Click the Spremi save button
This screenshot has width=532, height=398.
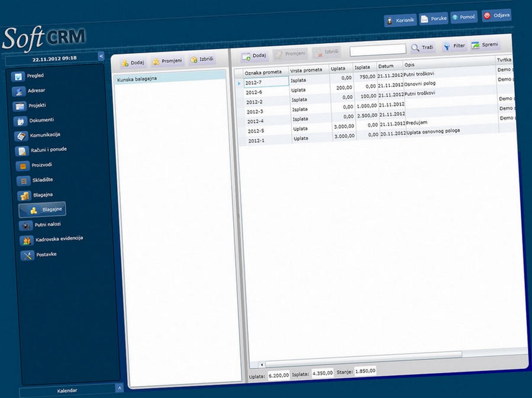point(485,45)
